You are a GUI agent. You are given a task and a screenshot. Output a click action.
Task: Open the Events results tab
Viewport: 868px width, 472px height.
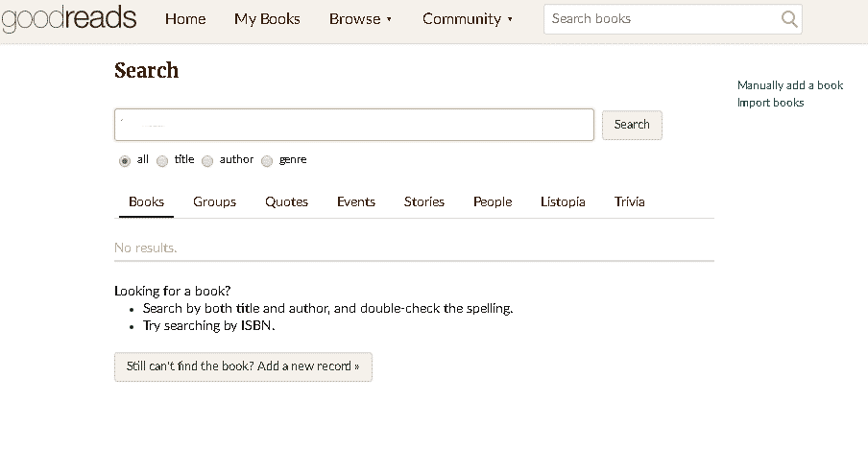pyautogui.click(x=355, y=201)
